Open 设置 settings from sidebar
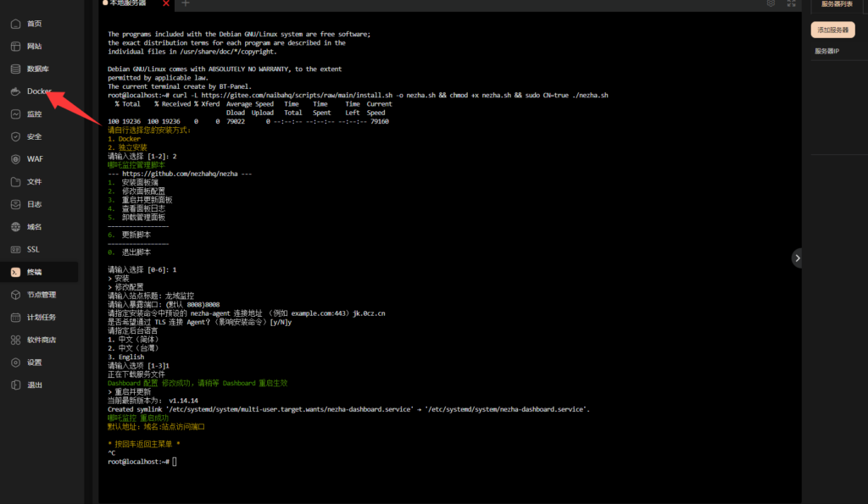868x504 pixels. click(34, 363)
